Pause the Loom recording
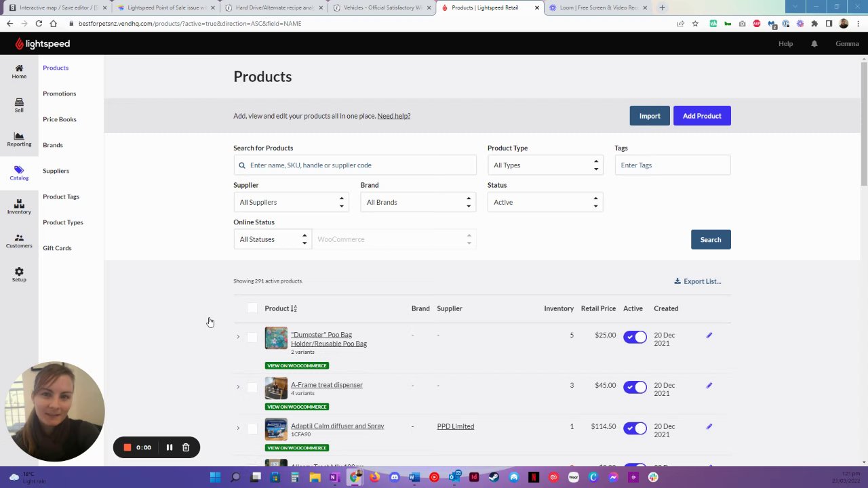Viewport: 868px width, 488px height. (170, 447)
